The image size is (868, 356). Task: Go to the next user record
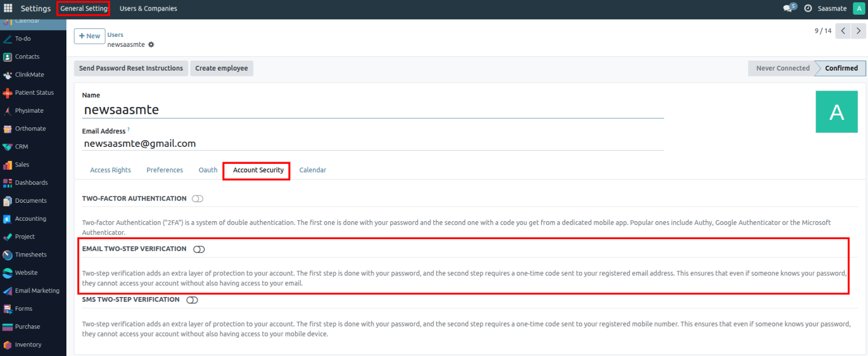(859, 31)
